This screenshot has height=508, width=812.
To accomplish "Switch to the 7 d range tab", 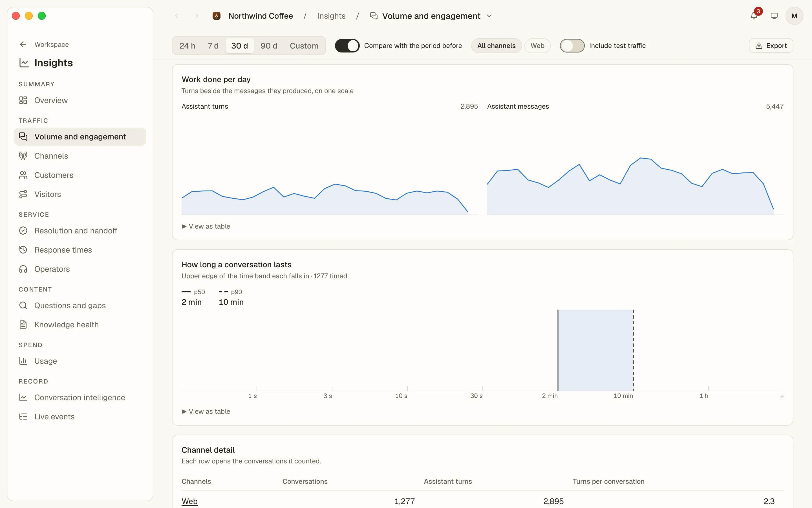I will (213, 46).
